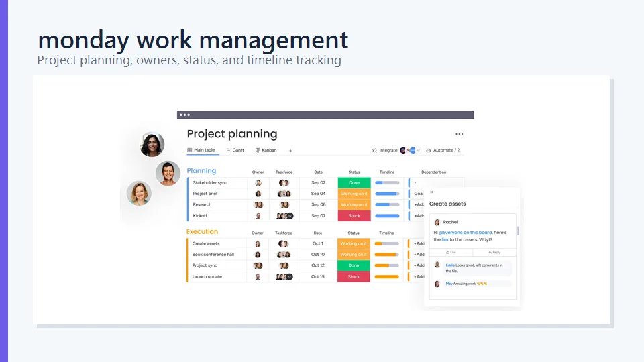
Task: Click the Integrate plug icon
Action: point(374,150)
